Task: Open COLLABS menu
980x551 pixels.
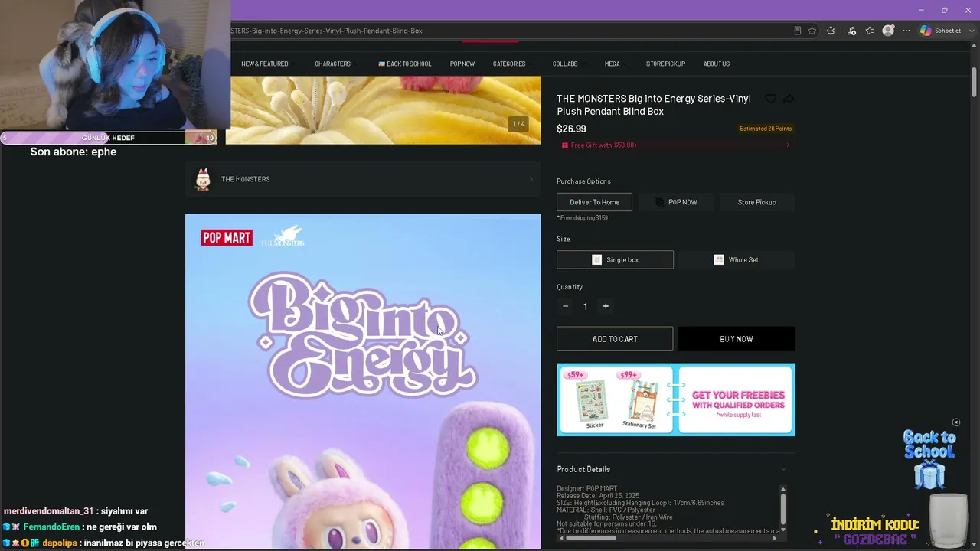Action: click(x=565, y=64)
